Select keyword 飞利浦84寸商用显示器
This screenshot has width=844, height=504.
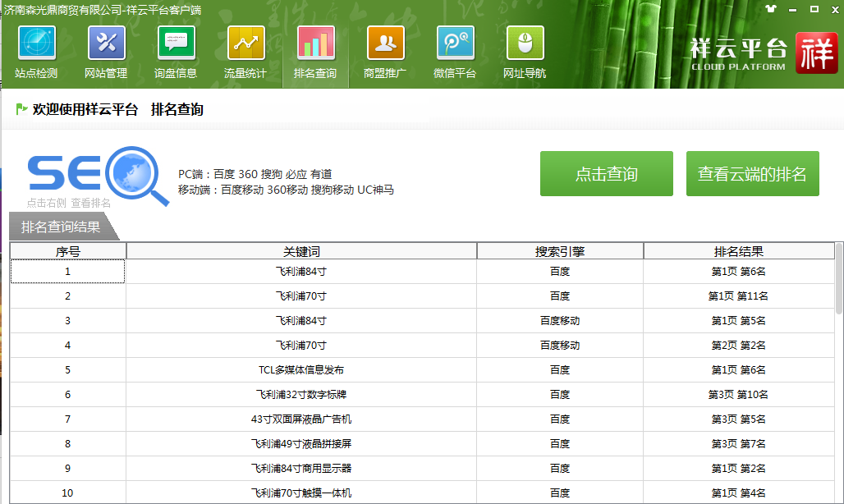click(301, 469)
